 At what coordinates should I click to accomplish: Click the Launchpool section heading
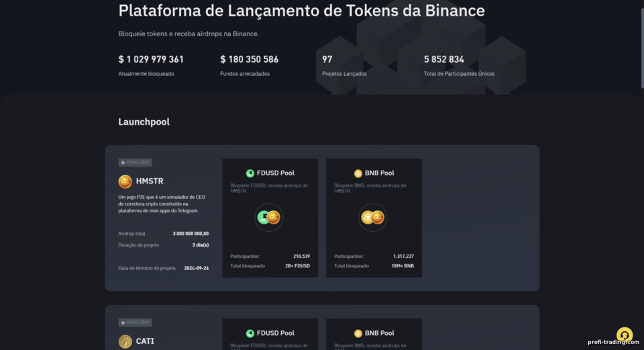(x=144, y=122)
